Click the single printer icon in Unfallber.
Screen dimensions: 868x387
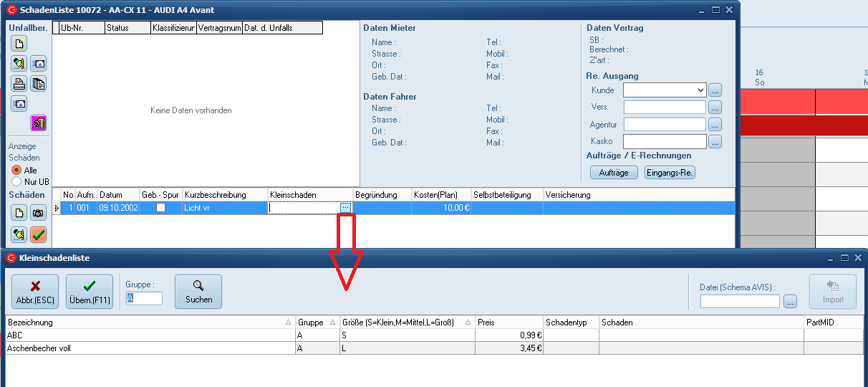(19, 83)
